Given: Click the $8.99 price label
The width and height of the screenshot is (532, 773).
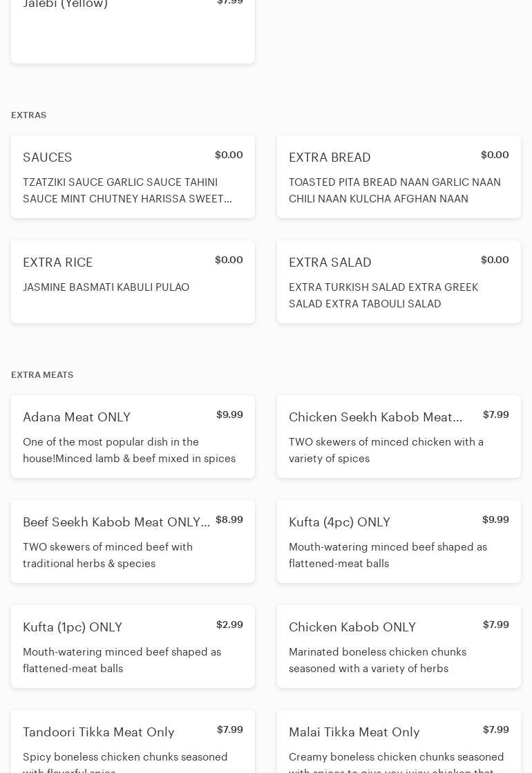Looking at the screenshot, I should [x=229, y=519].
